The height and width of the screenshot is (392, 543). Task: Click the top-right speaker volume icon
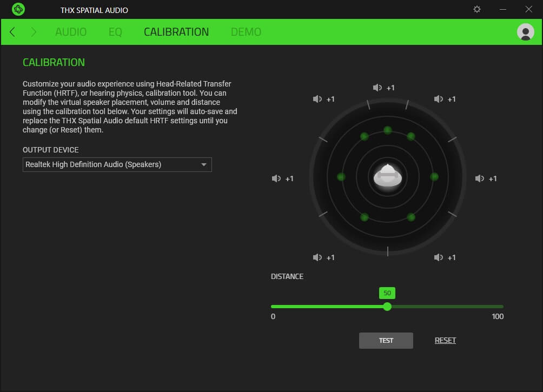439,99
